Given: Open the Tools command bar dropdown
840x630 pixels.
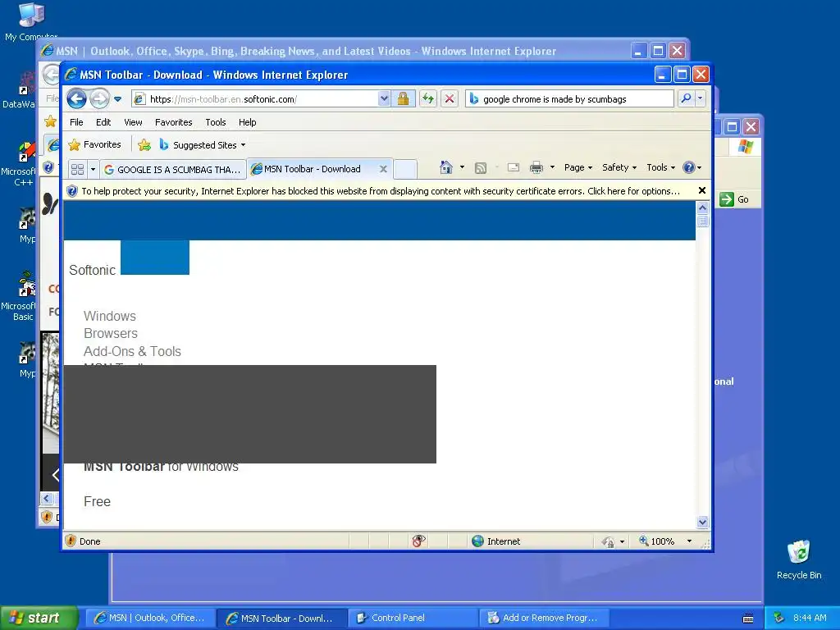Looking at the screenshot, I should (660, 167).
